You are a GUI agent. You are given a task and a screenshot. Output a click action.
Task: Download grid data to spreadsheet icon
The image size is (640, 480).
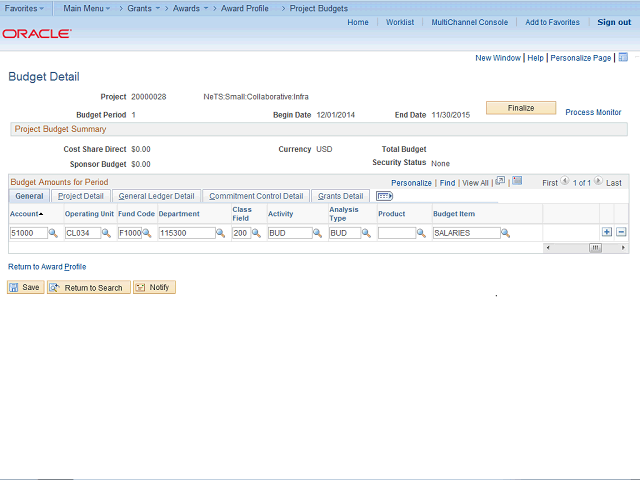(517, 182)
